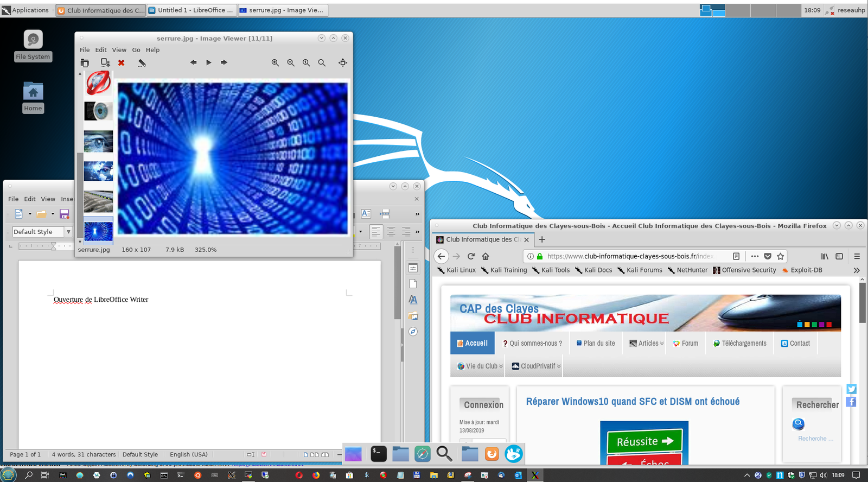Open Properties deck in Writer sidebar
The width and height of the screenshot is (868, 482).
click(413, 268)
